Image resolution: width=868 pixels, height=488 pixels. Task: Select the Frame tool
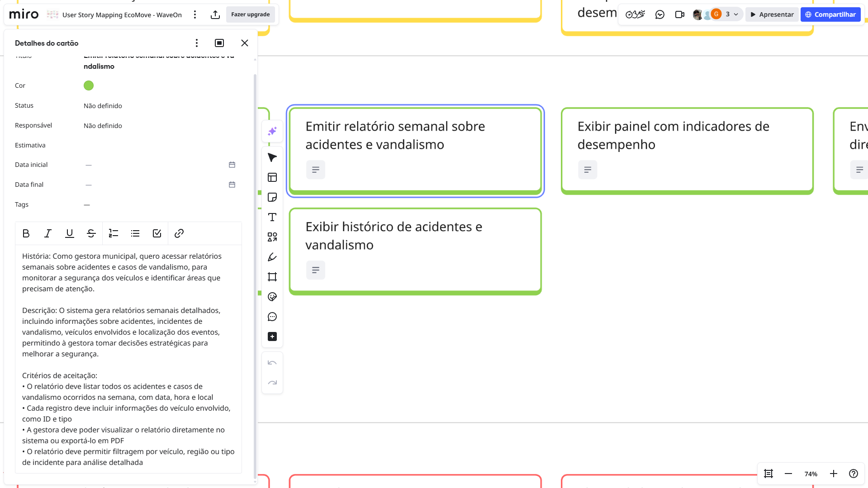(272, 277)
